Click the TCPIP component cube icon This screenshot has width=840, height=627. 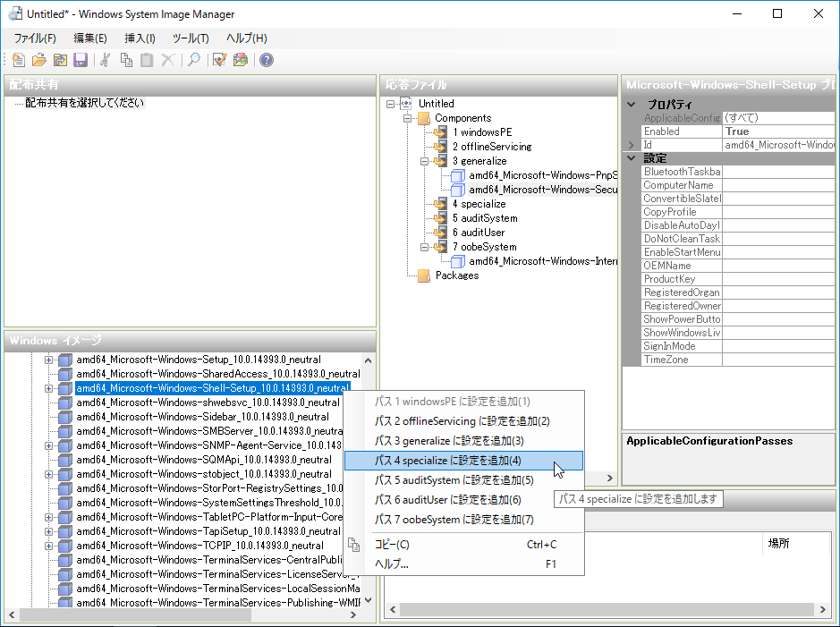point(65,546)
